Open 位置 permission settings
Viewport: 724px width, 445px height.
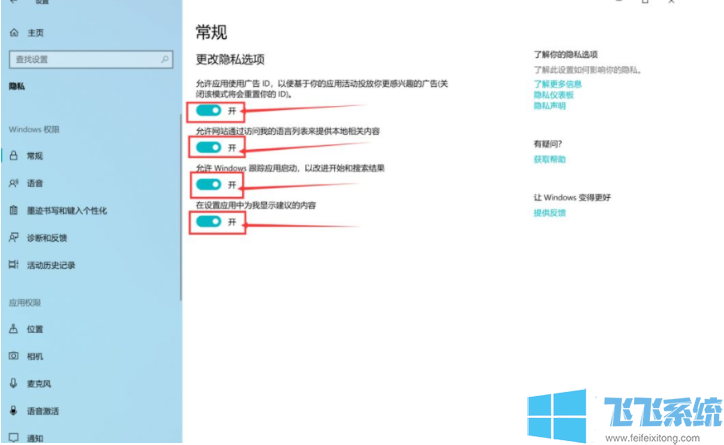coord(35,329)
